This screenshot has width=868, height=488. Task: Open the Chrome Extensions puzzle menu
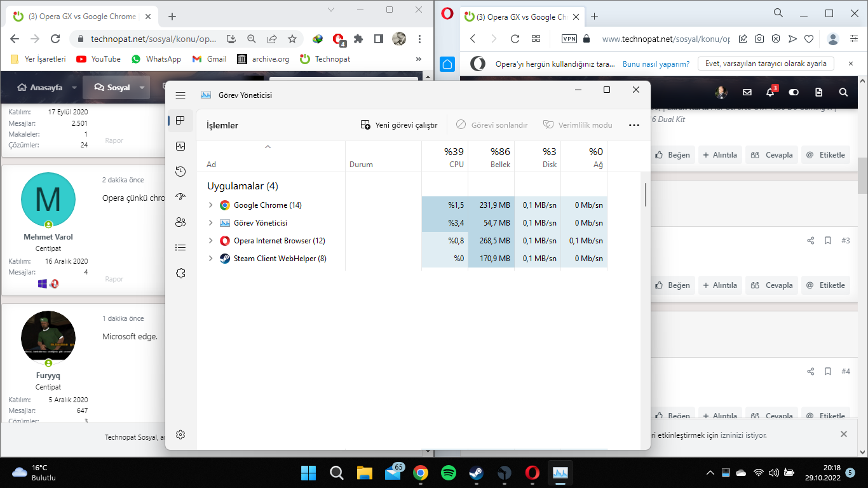(358, 39)
